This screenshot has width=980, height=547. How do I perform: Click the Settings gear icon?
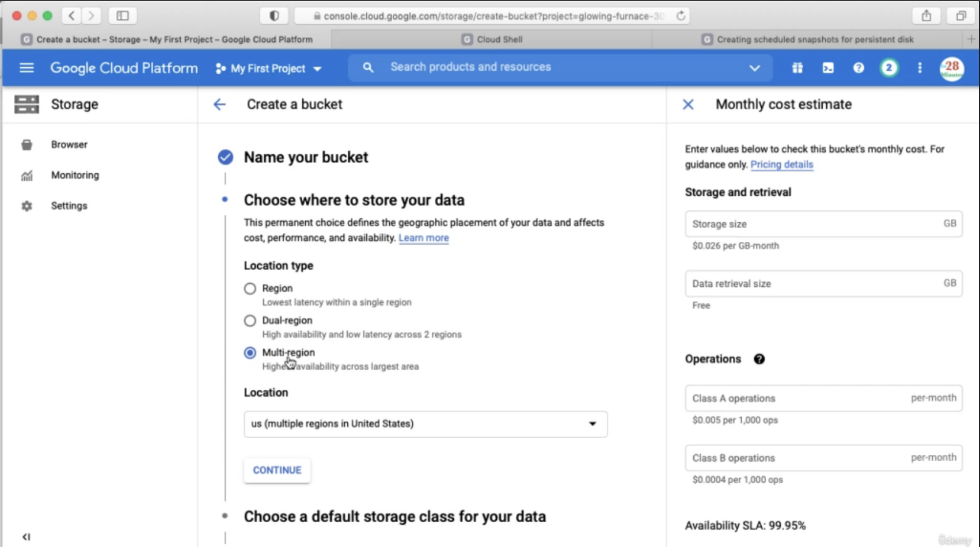click(26, 206)
